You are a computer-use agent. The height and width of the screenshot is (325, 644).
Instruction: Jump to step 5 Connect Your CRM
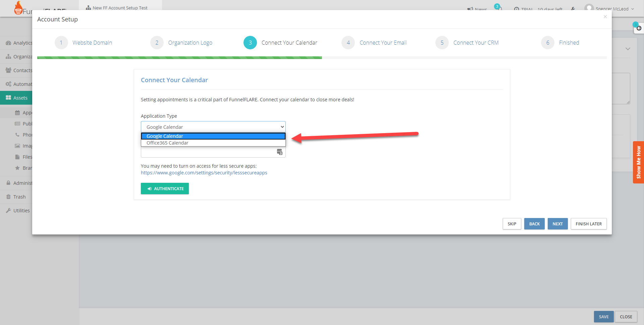tap(467, 43)
